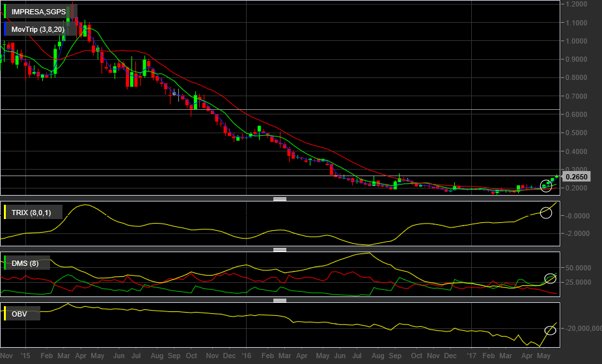Click green color bar beside DMS label
602x364 pixels.
click(x=6, y=263)
